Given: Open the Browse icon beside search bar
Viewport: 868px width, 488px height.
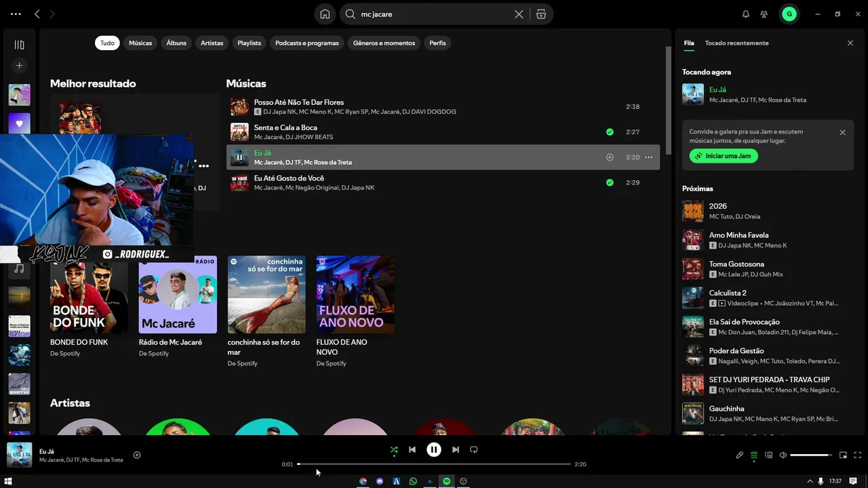Looking at the screenshot, I should [541, 14].
